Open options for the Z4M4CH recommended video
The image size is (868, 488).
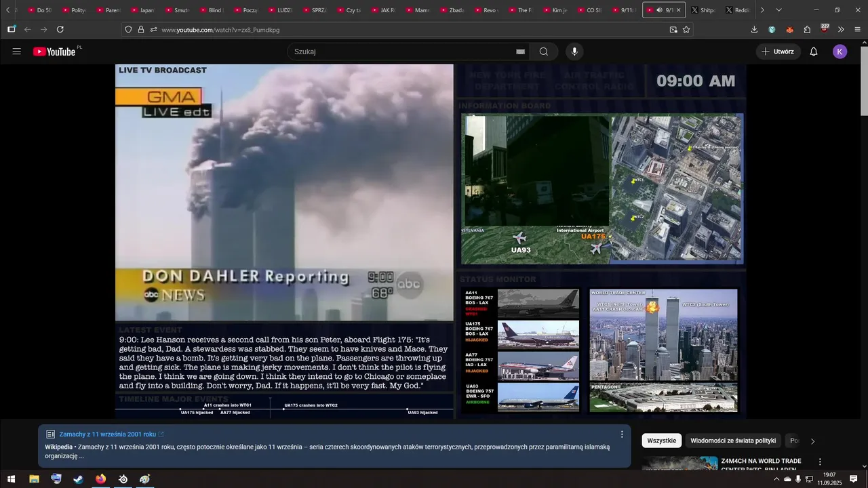[820, 462]
